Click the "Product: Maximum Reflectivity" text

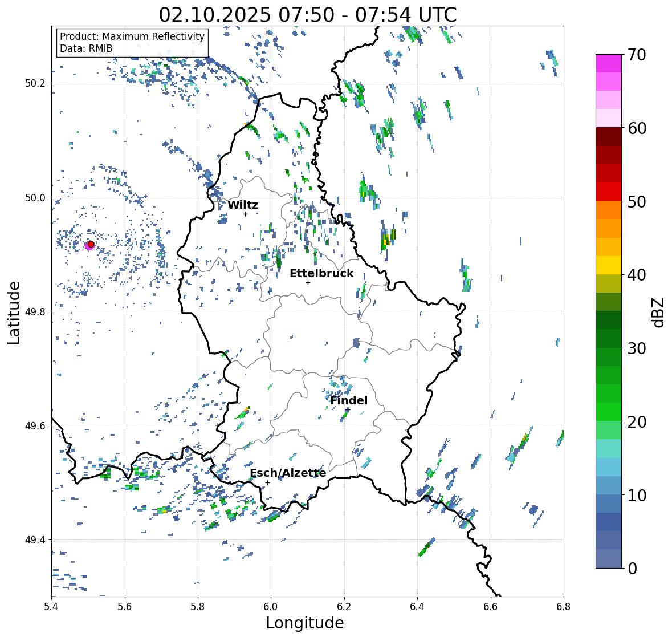(x=132, y=36)
